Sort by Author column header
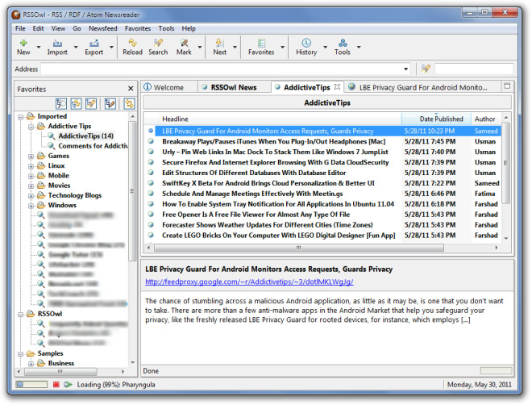 485,119
